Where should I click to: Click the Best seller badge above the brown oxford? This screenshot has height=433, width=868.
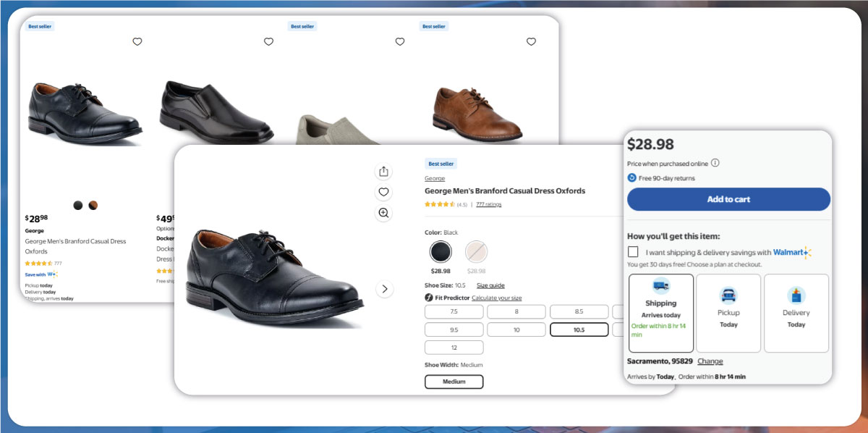click(x=433, y=26)
